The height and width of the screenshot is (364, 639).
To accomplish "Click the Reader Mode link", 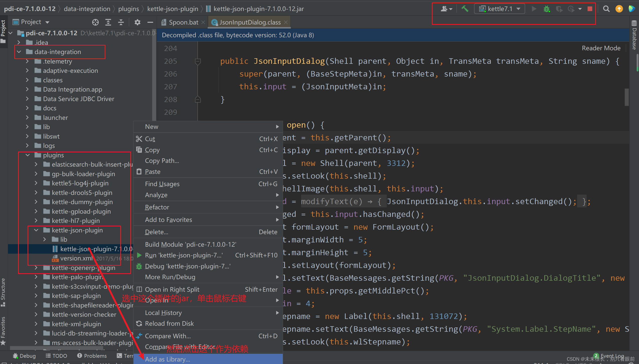I will (601, 48).
